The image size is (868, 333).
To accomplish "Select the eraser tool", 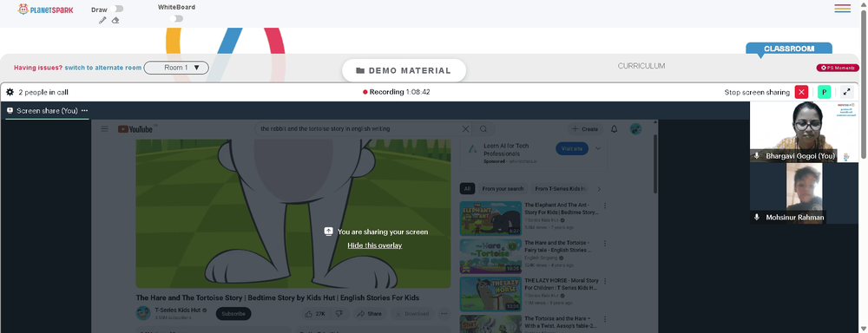I will point(115,20).
